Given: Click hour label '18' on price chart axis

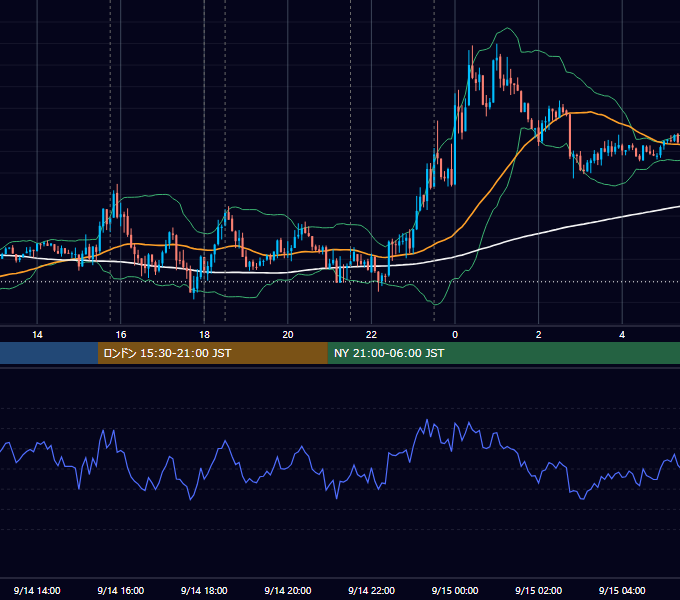Looking at the screenshot, I should (x=204, y=335).
